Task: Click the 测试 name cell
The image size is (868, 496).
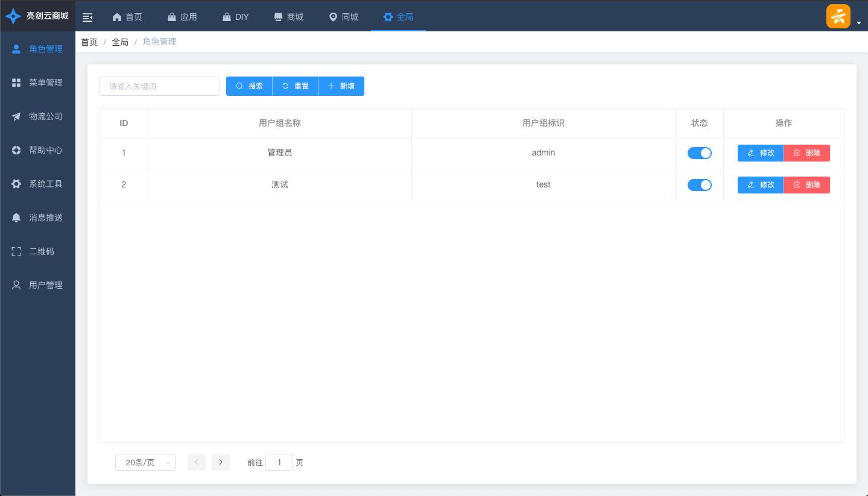Action: [280, 185]
